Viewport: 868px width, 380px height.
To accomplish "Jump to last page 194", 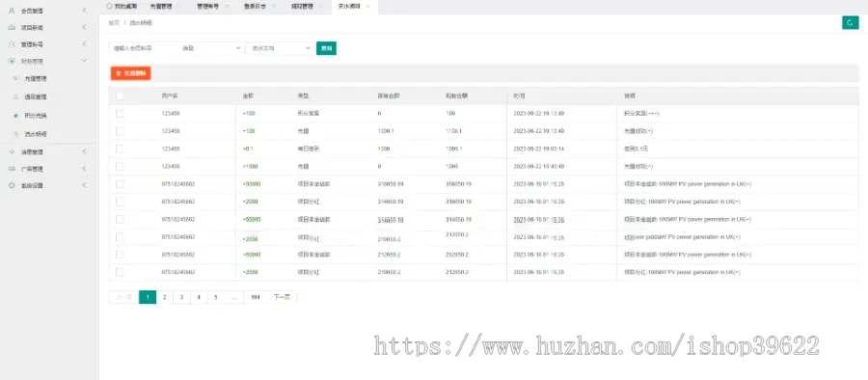I will pos(256,297).
